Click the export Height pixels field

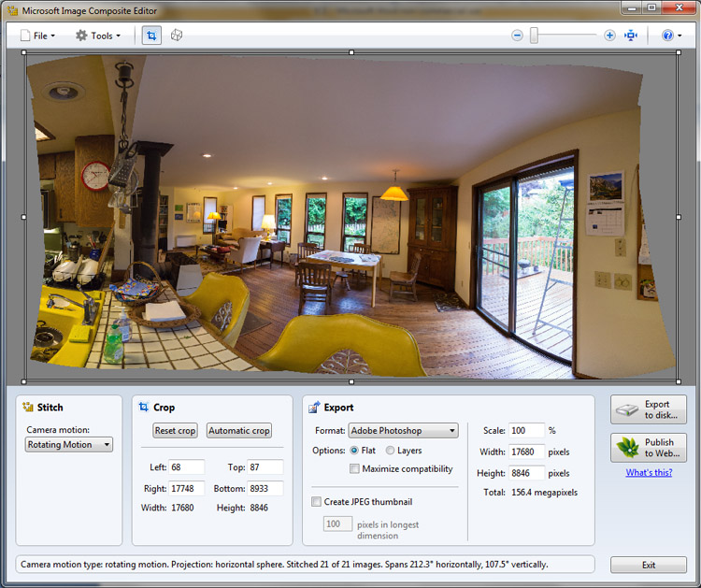click(527, 473)
